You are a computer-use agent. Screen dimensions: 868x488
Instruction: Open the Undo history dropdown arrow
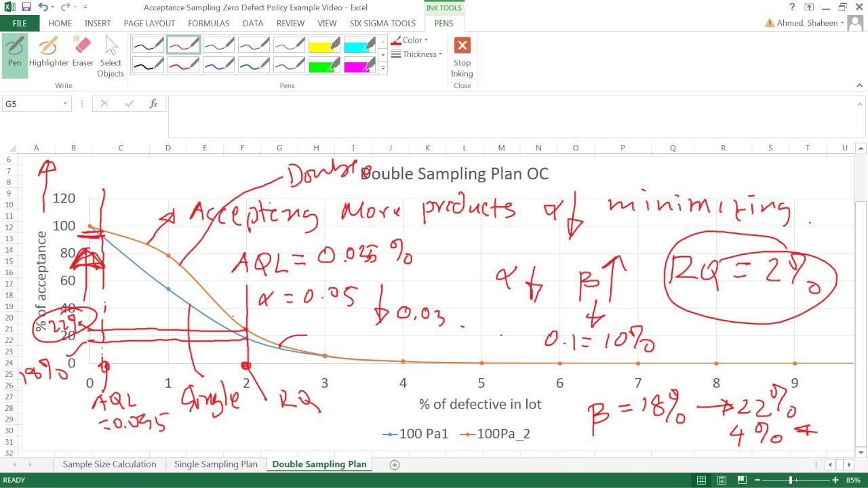53,7
